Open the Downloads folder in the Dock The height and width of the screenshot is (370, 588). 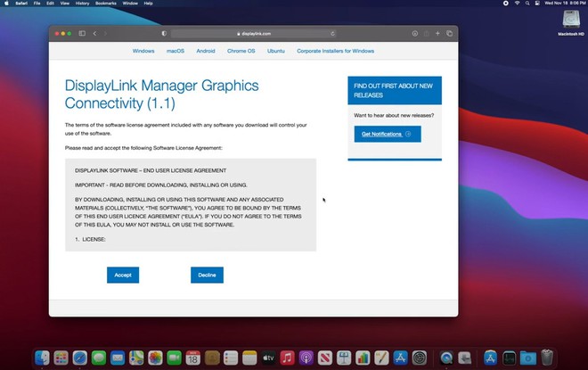528,358
